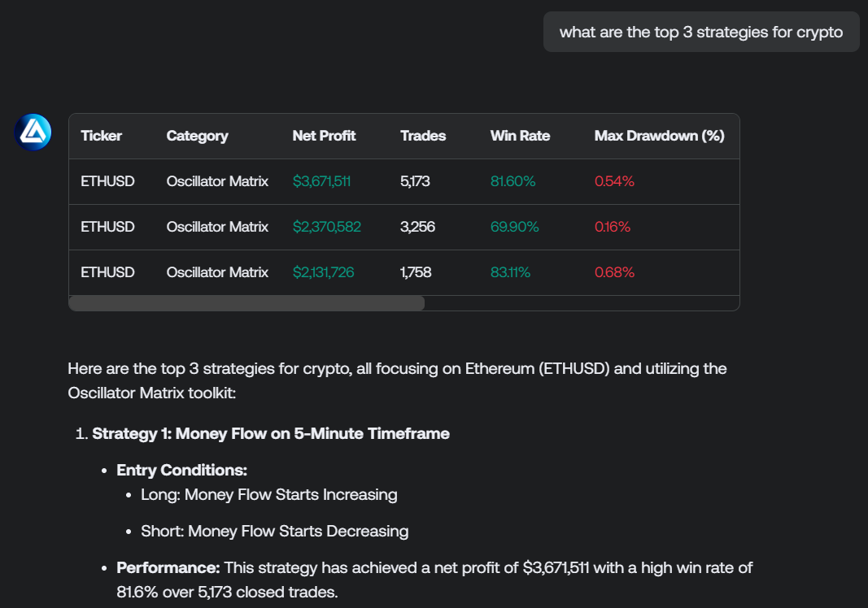Select the Trades column header
Screen dimensions: 868x608
click(423, 136)
